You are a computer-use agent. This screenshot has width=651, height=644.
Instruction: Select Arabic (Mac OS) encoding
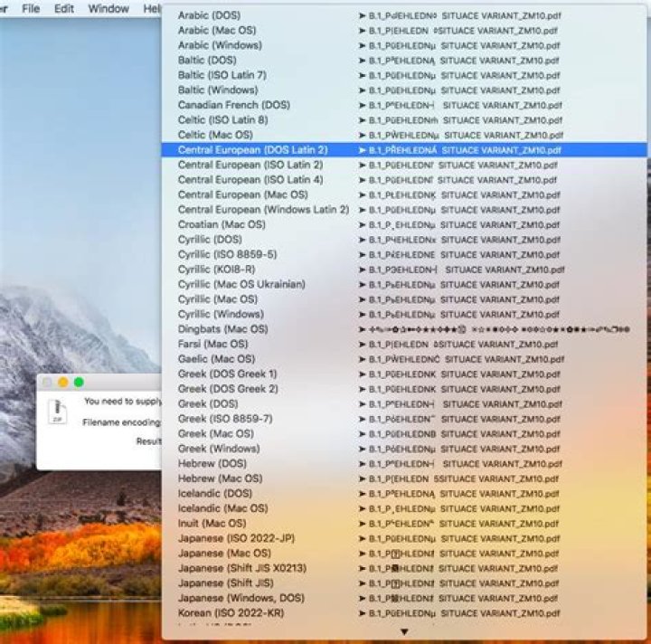(x=404, y=31)
